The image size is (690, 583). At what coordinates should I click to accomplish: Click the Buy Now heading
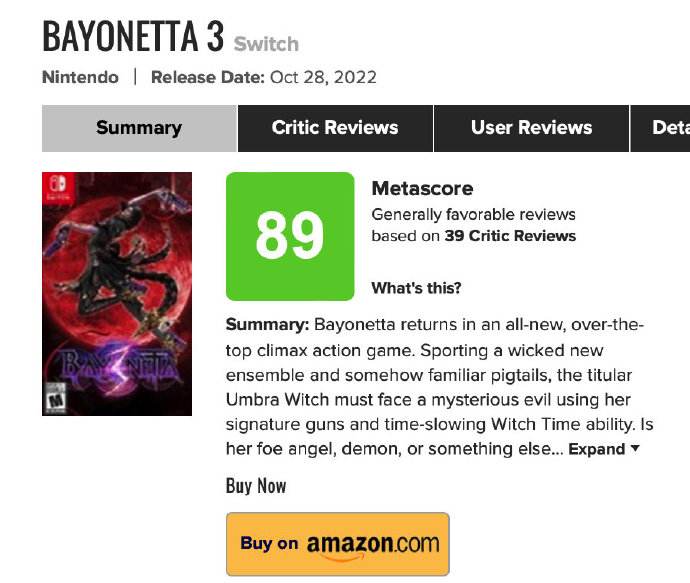pos(256,486)
